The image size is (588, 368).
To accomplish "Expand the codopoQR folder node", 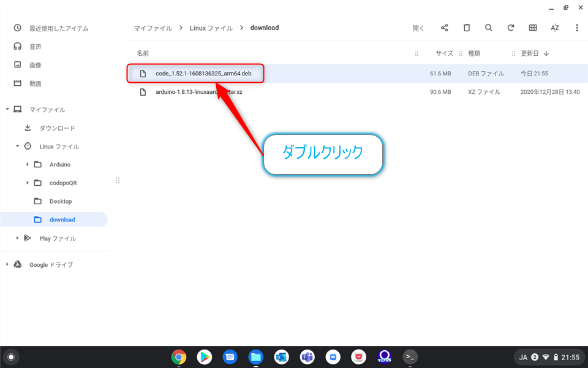I will pos(28,183).
